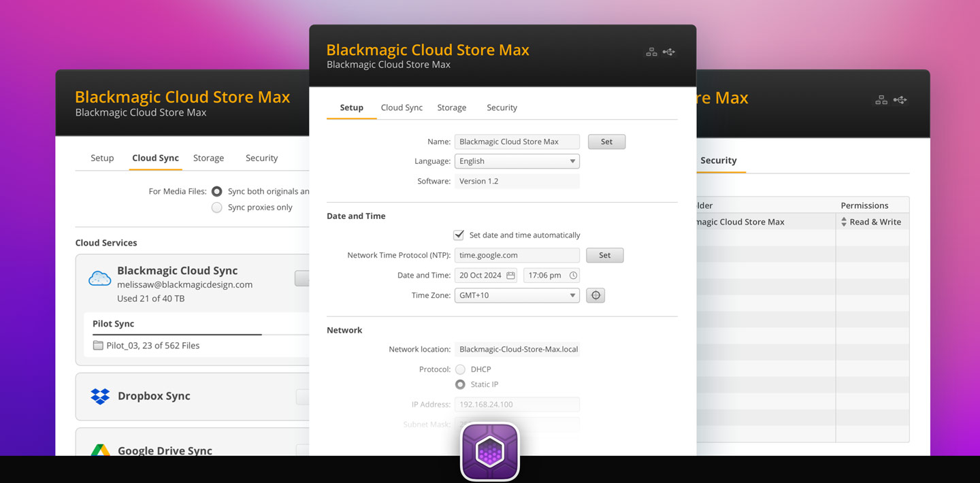Screen dimensions: 980x483
Task: Click the USB connection icon in the title bar
Action: (668, 52)
